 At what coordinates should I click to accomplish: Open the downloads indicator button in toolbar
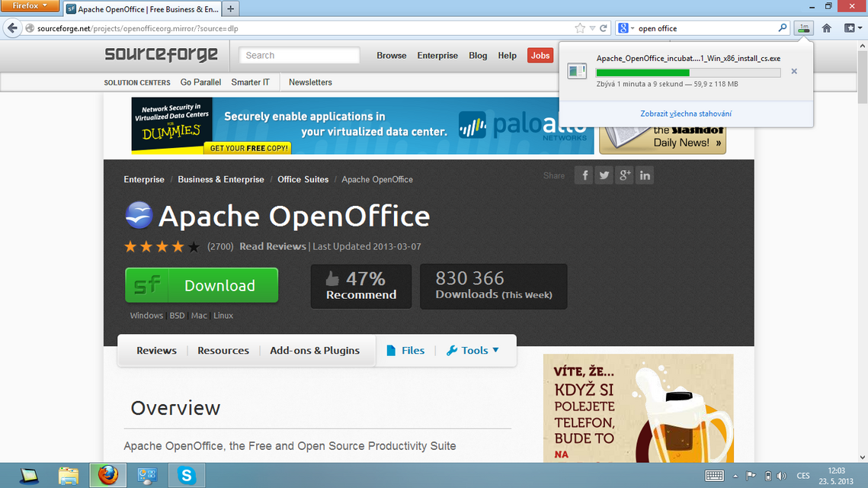click(x=803, y=28)
